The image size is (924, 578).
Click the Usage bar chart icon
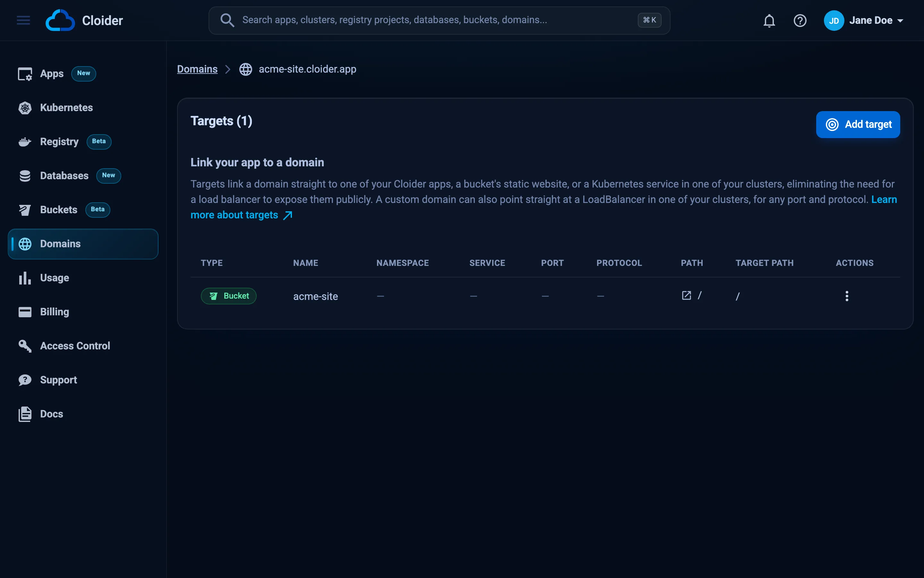pyautogui.click(x=25, y=278)
